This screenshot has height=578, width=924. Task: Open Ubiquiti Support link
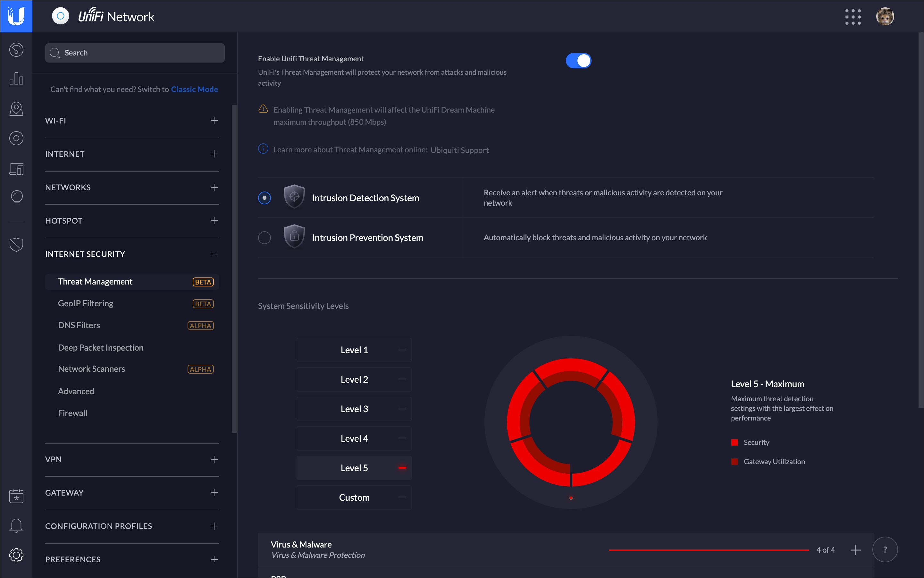(x=459, y=150)
